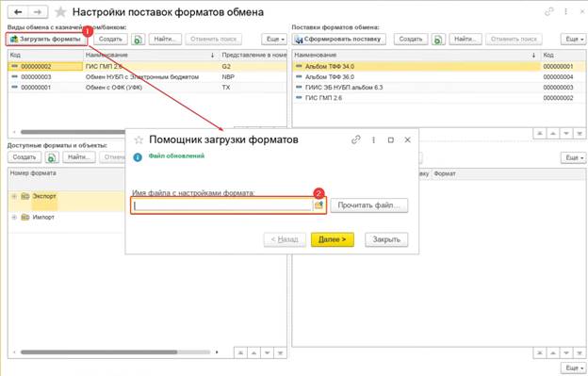Go forward with the right arrow button
The width and height of the screenshot is (588, 376).
[x=38, y=12]
